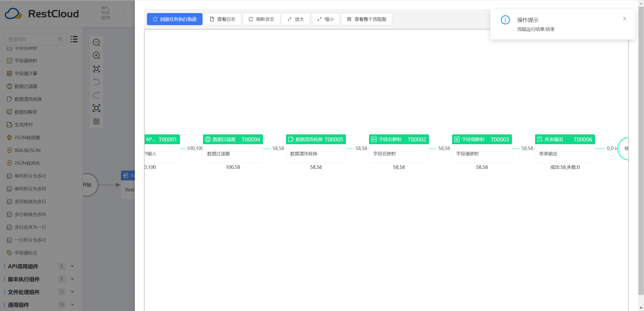Click 查看整个流程图 button
This screenshot has height=311, width=644.
point(367,19)
